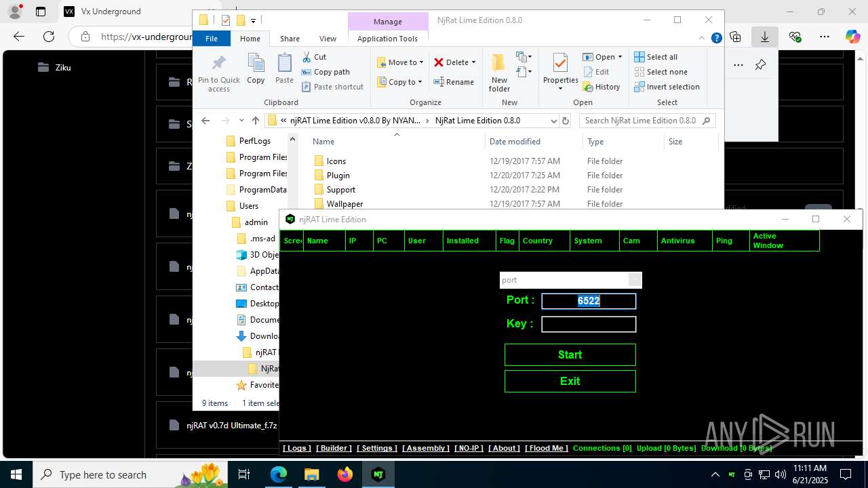Screen dimensions: 868x488
Task: Open the [ Assembly ] link
Action: pyautogui.click(x=426, y=448)
